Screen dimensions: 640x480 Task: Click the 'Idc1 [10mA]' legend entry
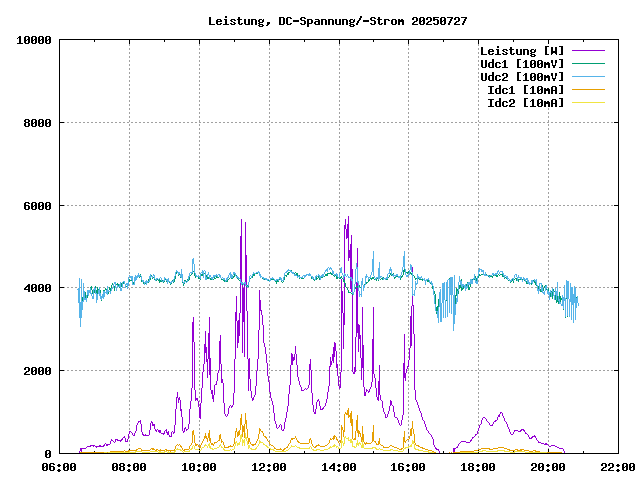tap(525, 90)
